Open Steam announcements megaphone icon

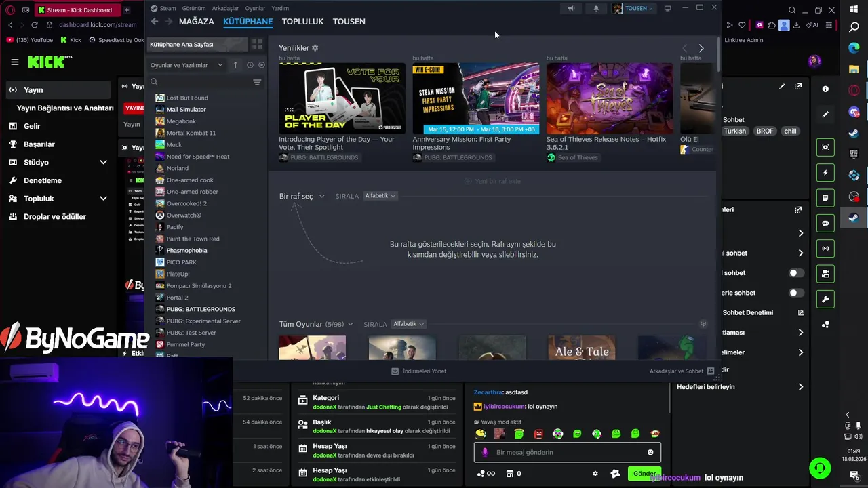571,8
